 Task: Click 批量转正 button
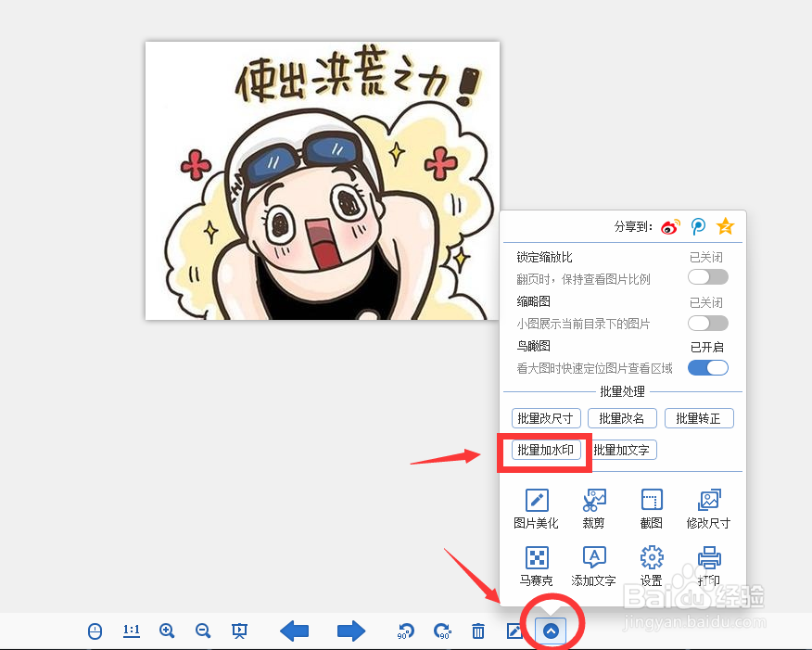[699, 418]
